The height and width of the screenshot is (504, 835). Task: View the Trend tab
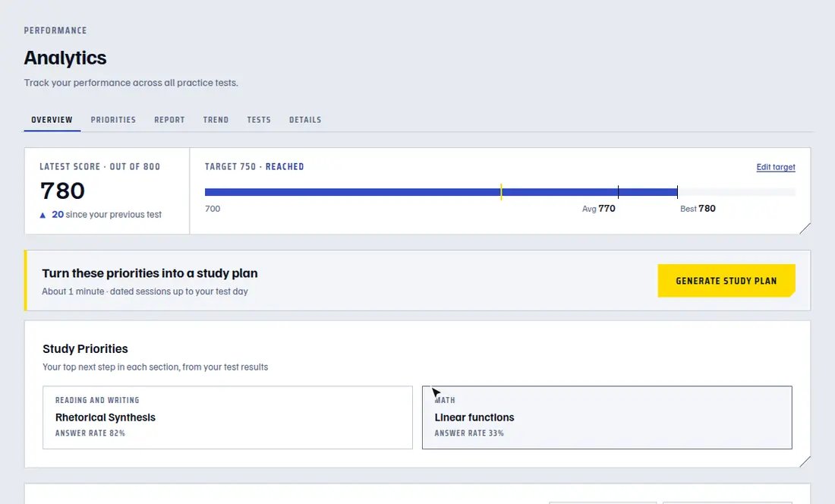coord(216,120)
